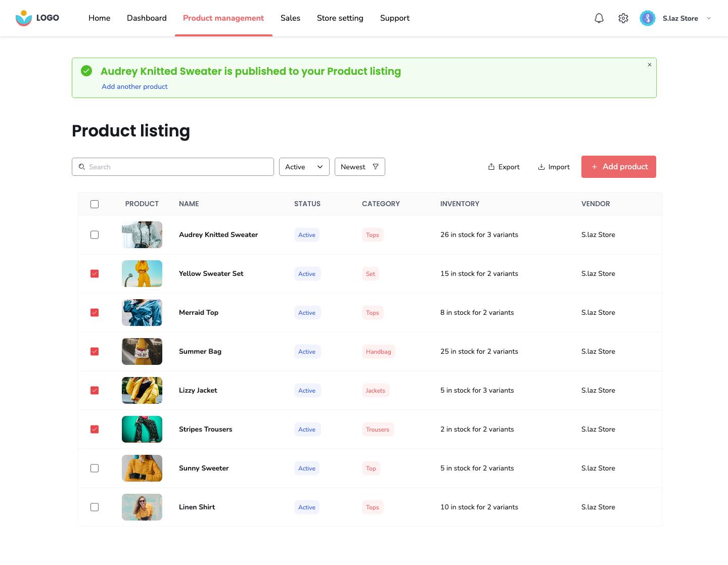Check the Linen Shirt row checkbox

tap(95, 507)
